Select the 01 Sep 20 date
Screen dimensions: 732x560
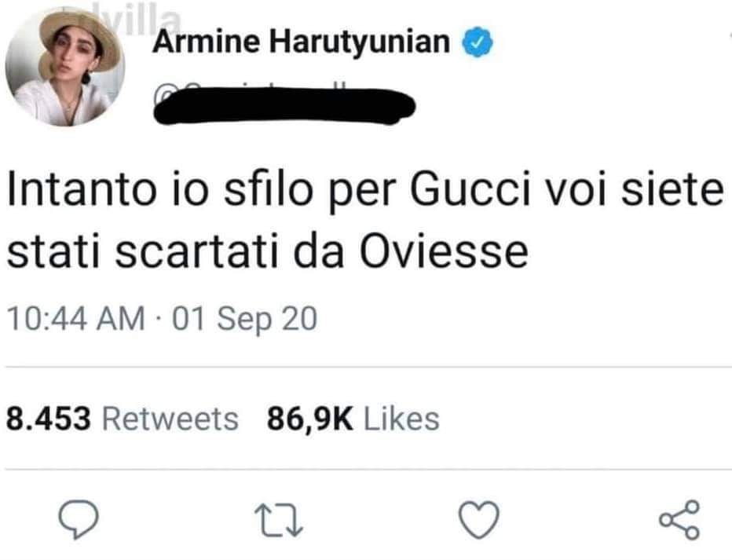tap(244, 320)
